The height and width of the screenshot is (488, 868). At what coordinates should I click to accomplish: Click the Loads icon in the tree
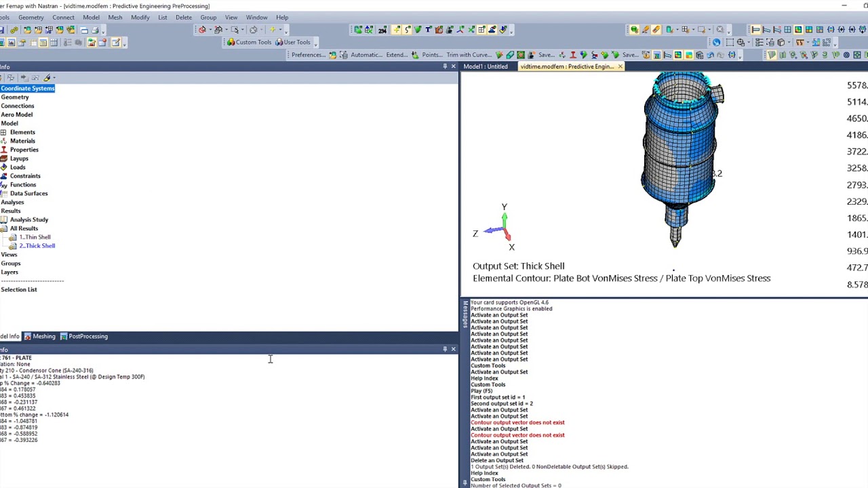coord(3,167)
